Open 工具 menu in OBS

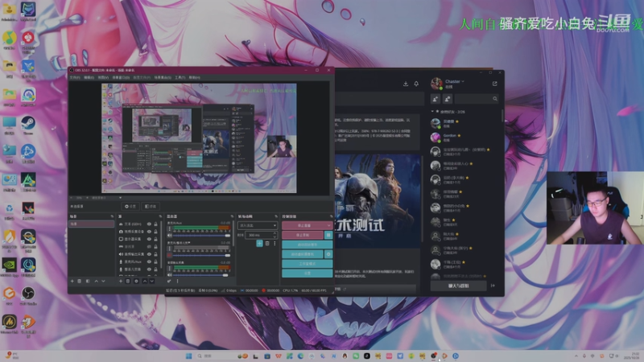pyautogui.click(x=180, y=77)
